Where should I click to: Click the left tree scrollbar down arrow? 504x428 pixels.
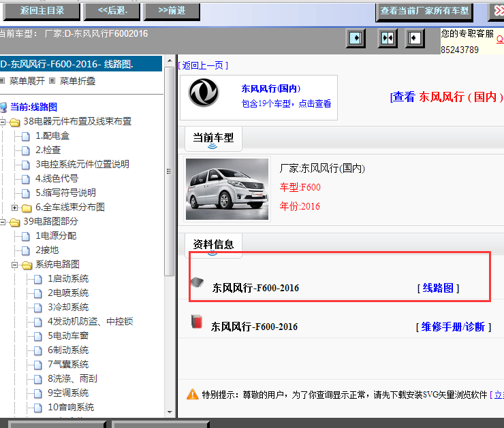point(170,412)
